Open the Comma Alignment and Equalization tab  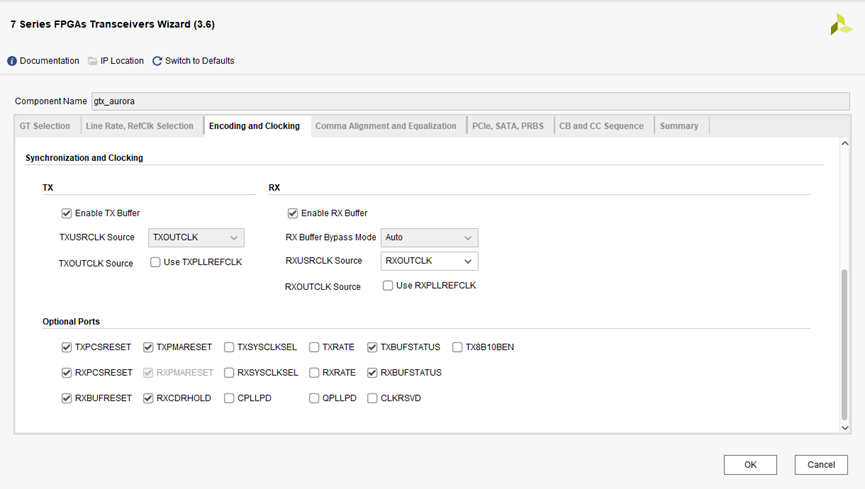point(385,126)
